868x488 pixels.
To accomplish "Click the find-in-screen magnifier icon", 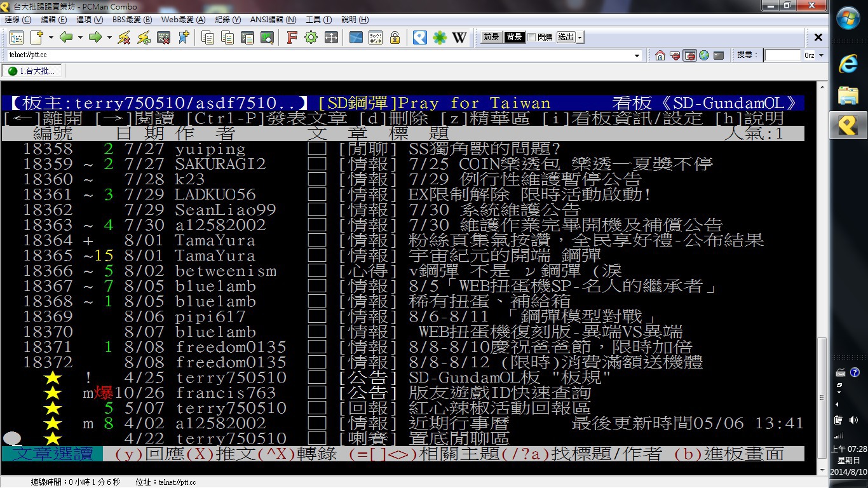I will 267,37.
